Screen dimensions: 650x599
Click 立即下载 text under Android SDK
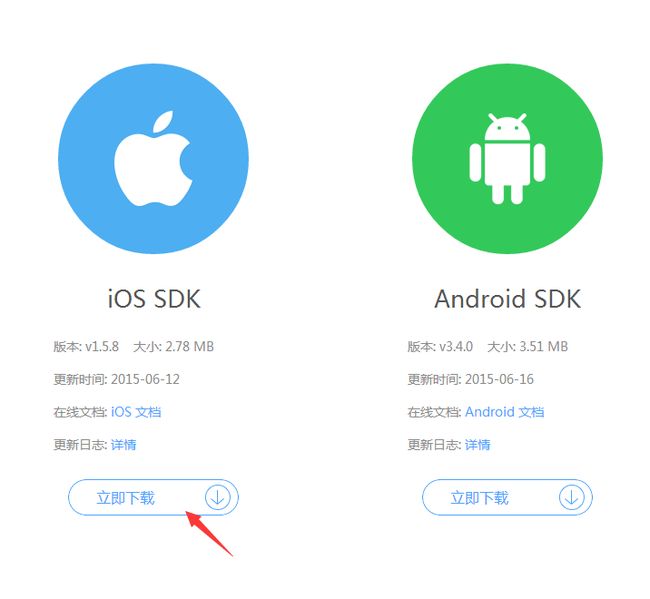[x=479, y=497]
